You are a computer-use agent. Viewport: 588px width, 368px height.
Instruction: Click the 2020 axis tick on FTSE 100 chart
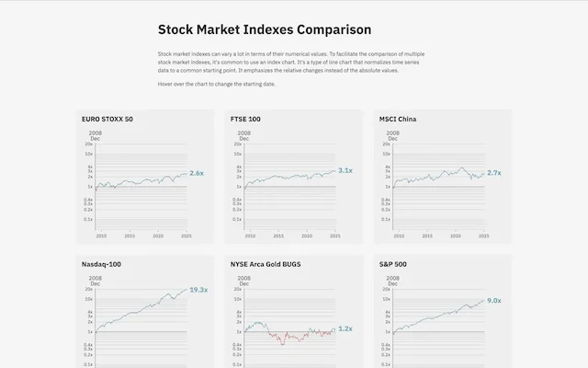point(307,236)
